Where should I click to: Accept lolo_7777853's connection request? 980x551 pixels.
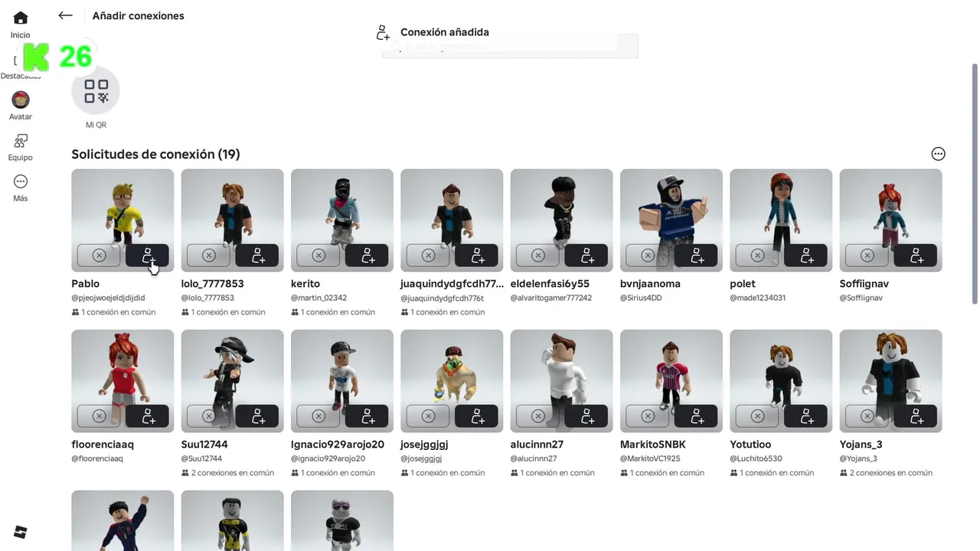click(256, 255)
